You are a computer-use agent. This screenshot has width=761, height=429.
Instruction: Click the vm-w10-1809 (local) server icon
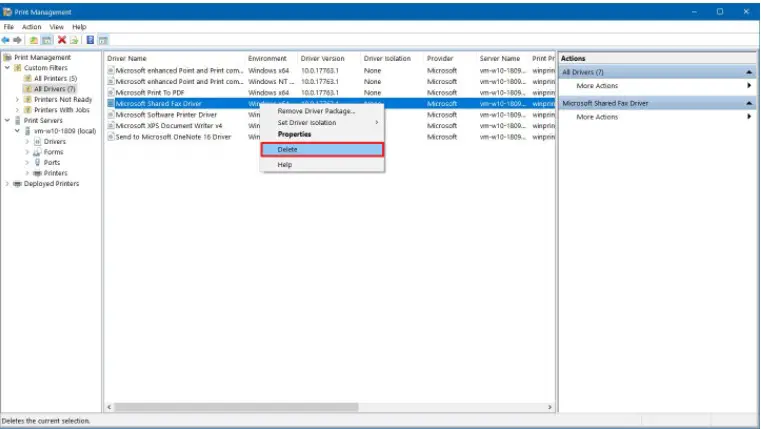28,131
